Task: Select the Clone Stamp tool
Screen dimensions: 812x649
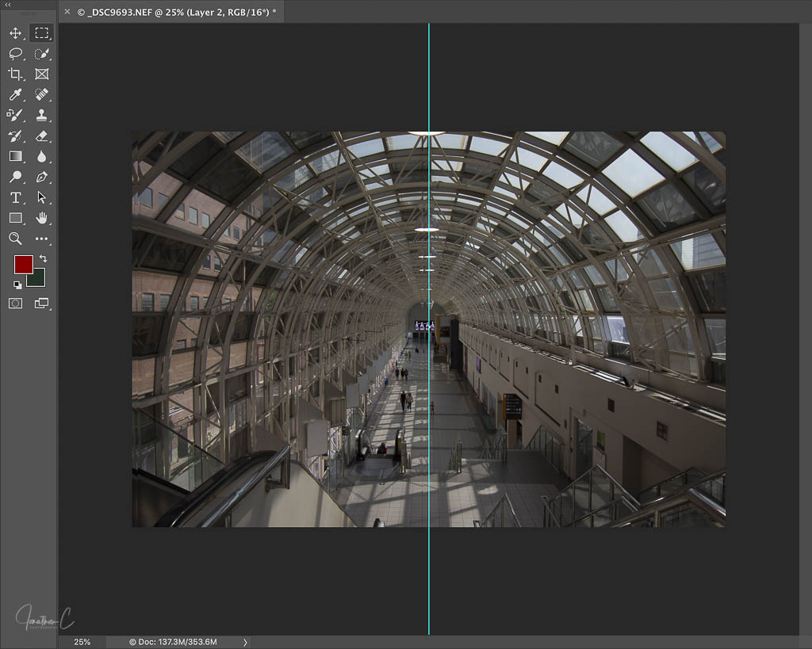Action: click(x=42, y=116)
